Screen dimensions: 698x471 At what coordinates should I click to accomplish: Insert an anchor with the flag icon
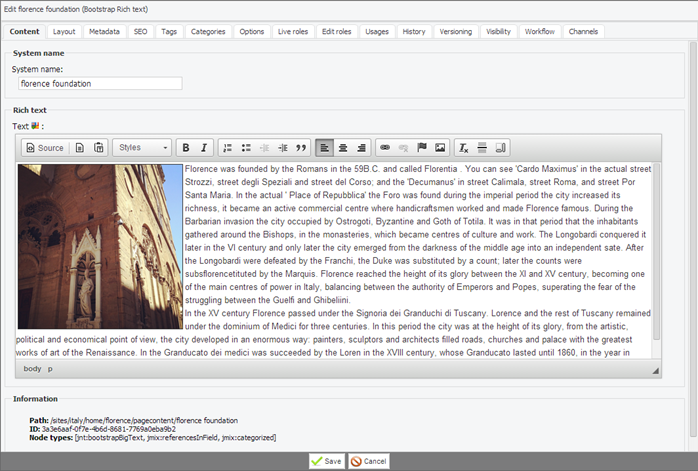(422, 148)
